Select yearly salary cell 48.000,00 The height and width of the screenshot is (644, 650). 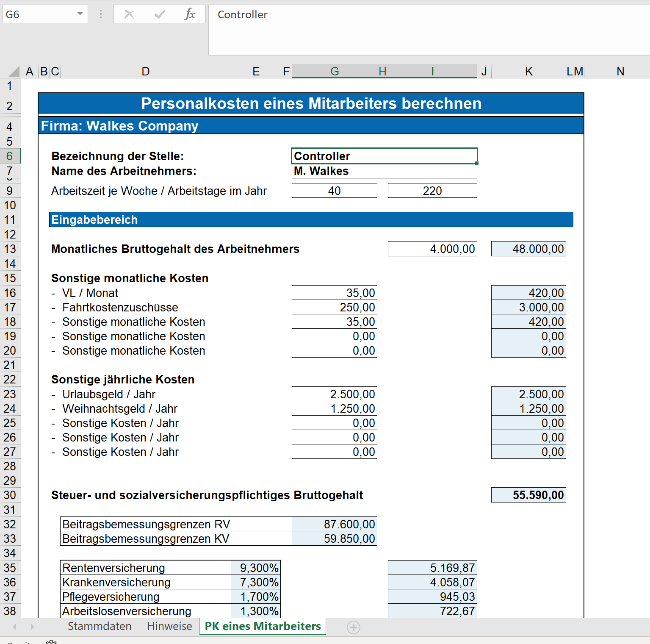click(528, 249)
